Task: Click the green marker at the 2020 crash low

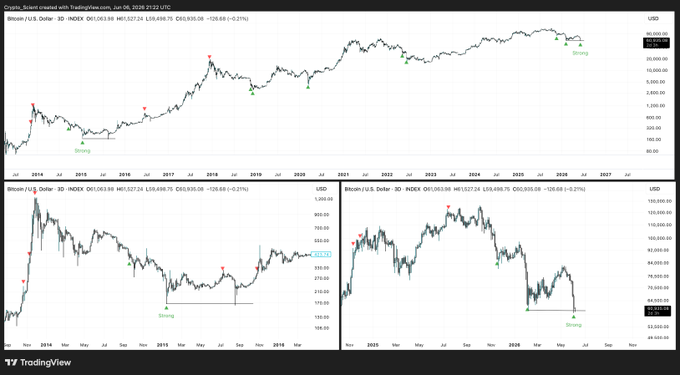Action: click(x=308, y=87)
